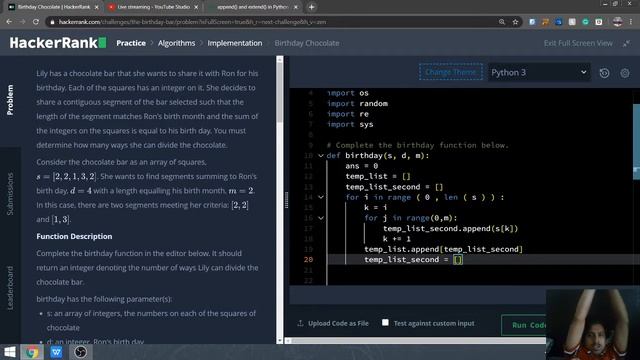640x360 pixels.
Task: Switch to the Birthday Chocolate HackerRank tab
Action: tap(53, 7)
